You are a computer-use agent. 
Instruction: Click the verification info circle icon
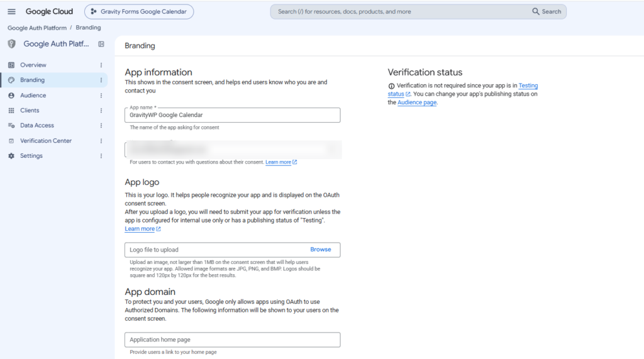[391, 86]
